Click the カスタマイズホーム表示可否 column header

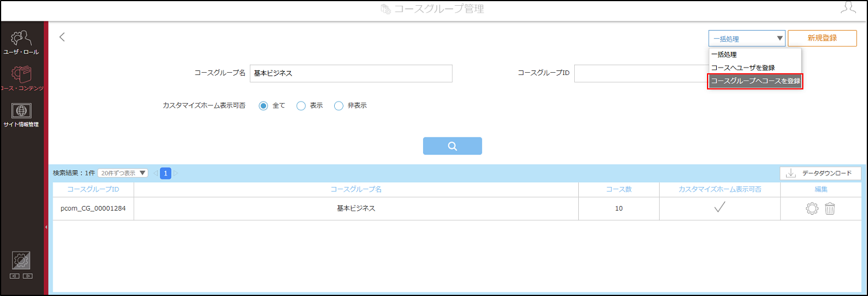(720, 189)
